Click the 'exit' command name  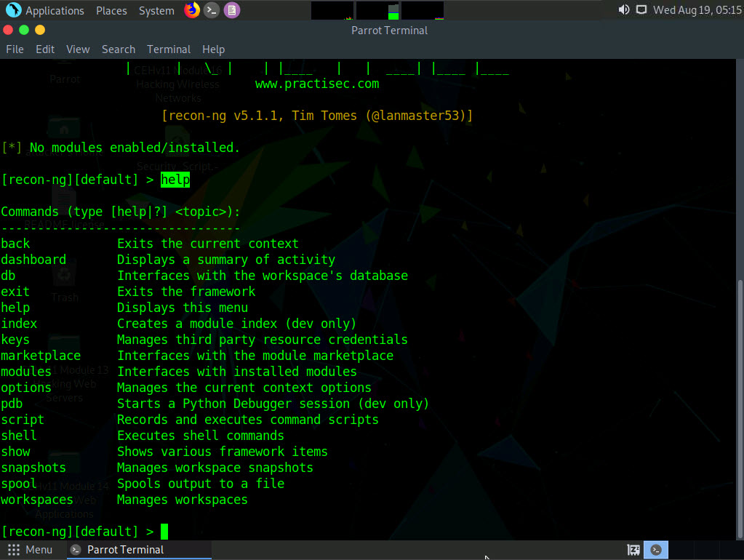tap(15, 292)
